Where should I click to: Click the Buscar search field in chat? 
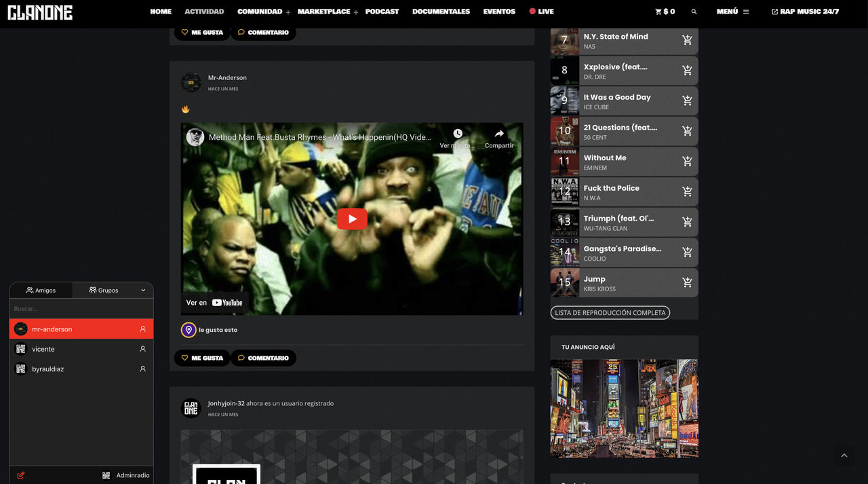[81, 309]
